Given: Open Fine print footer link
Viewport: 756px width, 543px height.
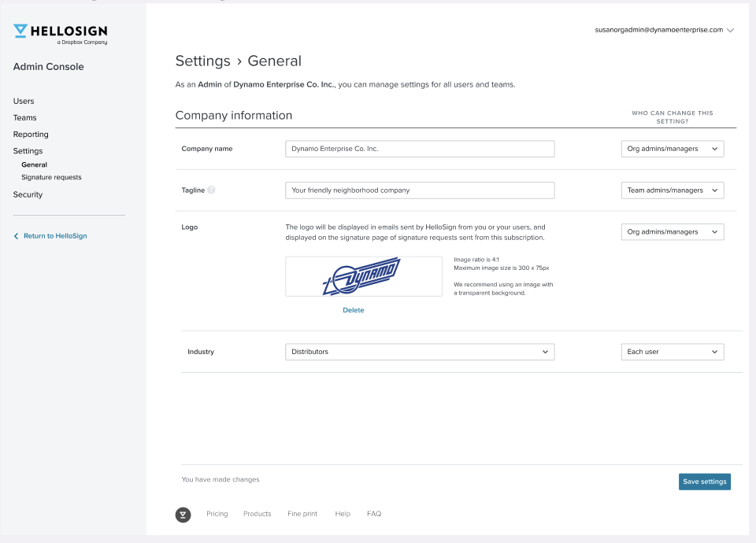Looking at the screenshot, I should [x=302, y=514].
